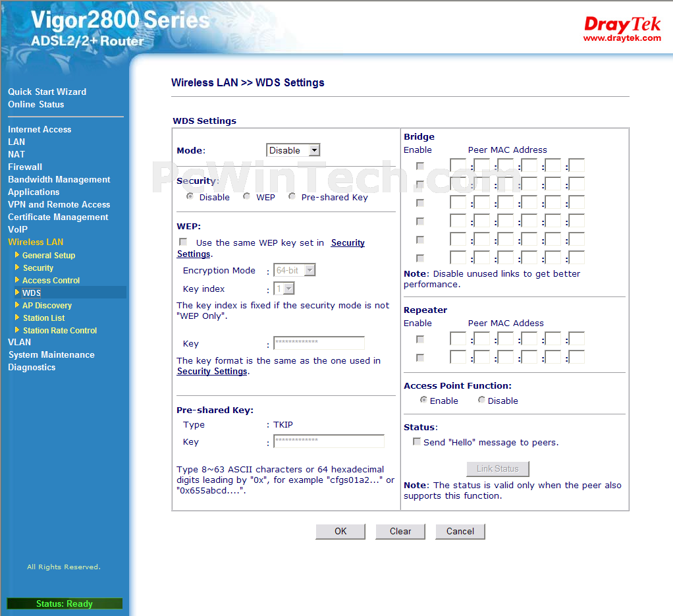
Task: Select Access Point Function Disable radio
Action: pos(481,400)
